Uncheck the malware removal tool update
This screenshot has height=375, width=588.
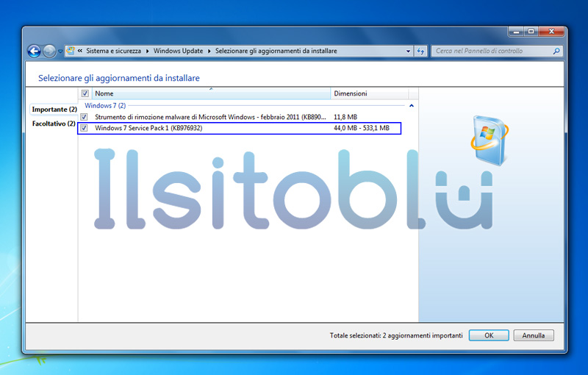pos(85,117)
